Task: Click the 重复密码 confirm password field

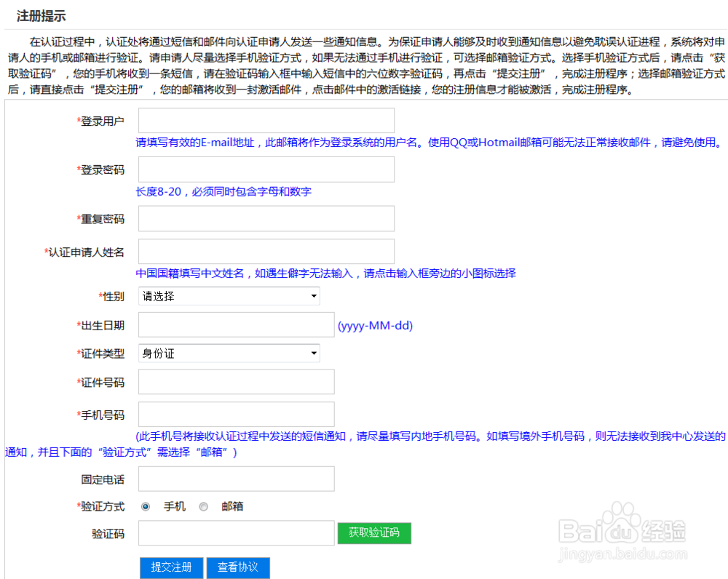Action: [266, 218]
